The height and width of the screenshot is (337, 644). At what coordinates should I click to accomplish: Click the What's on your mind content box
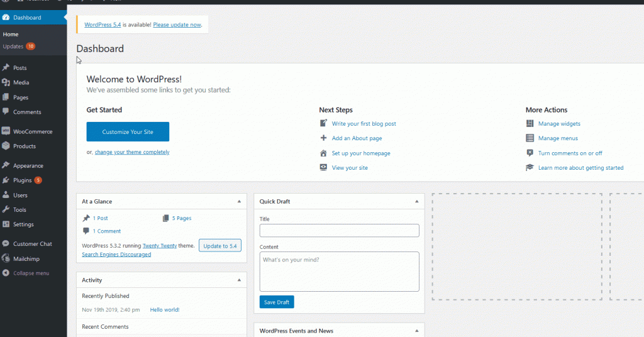(x=339, y=272)
